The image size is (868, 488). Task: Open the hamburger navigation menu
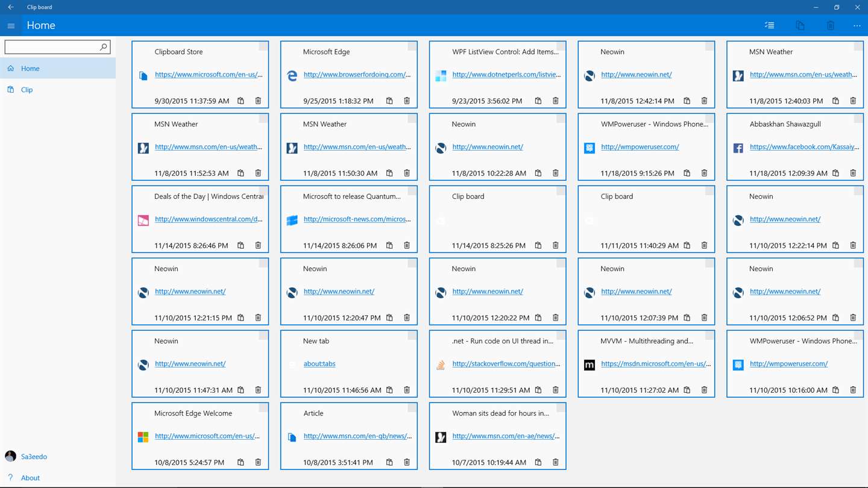(11, 26)
